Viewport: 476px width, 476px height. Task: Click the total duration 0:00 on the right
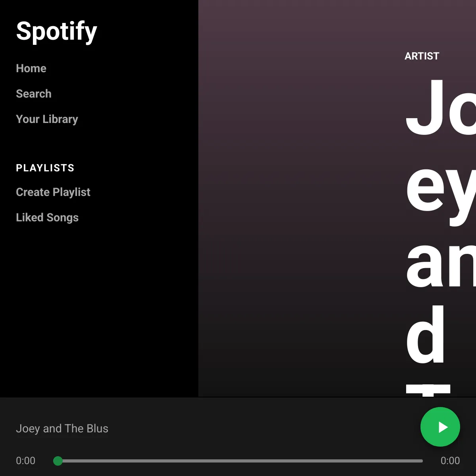coord(450,461)
